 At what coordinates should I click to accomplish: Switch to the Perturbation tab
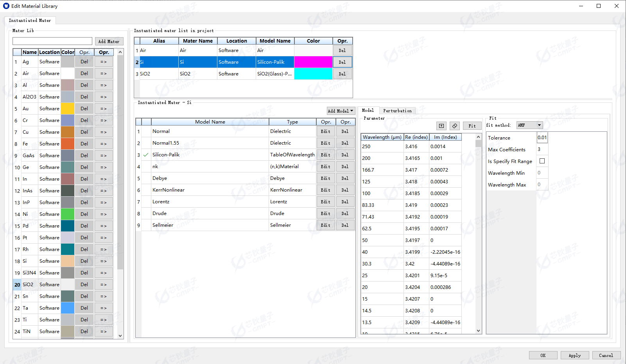[397, 111]
